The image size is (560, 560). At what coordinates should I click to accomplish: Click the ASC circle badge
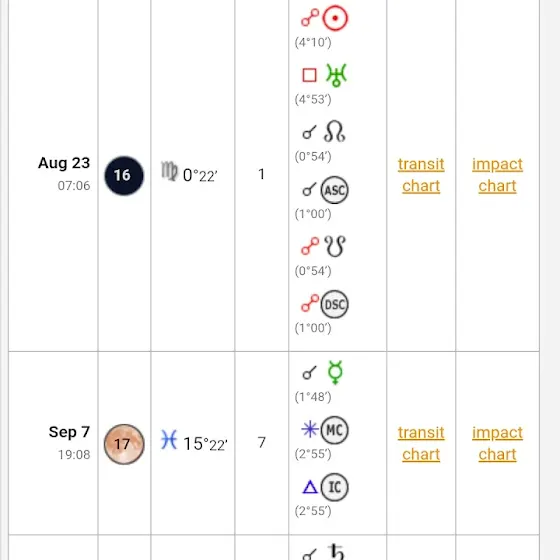point(334,190)
